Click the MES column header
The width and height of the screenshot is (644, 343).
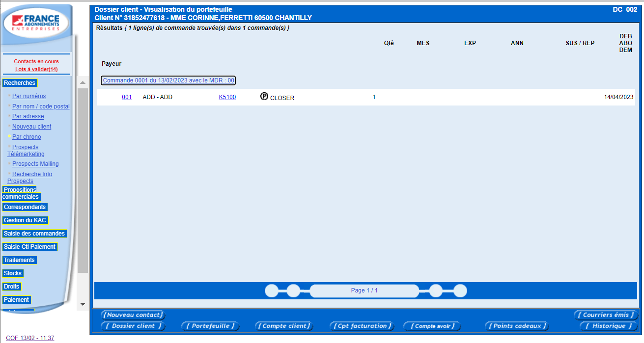pyautogui.click(x=423, y=43)
